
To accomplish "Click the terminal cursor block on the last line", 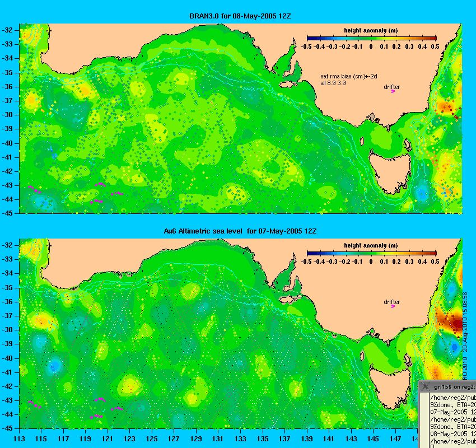I will pos(432,446).
